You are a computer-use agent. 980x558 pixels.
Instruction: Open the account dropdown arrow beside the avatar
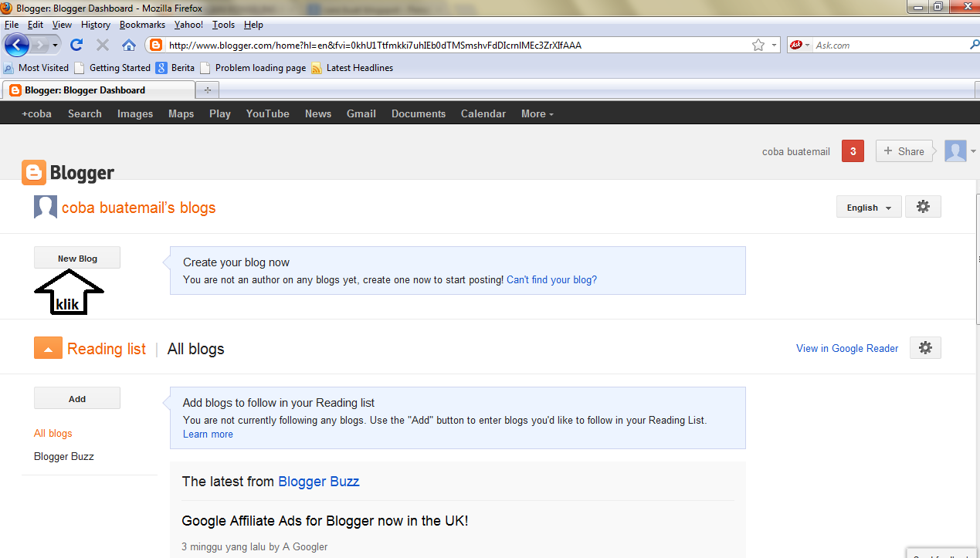coord(973,151)
